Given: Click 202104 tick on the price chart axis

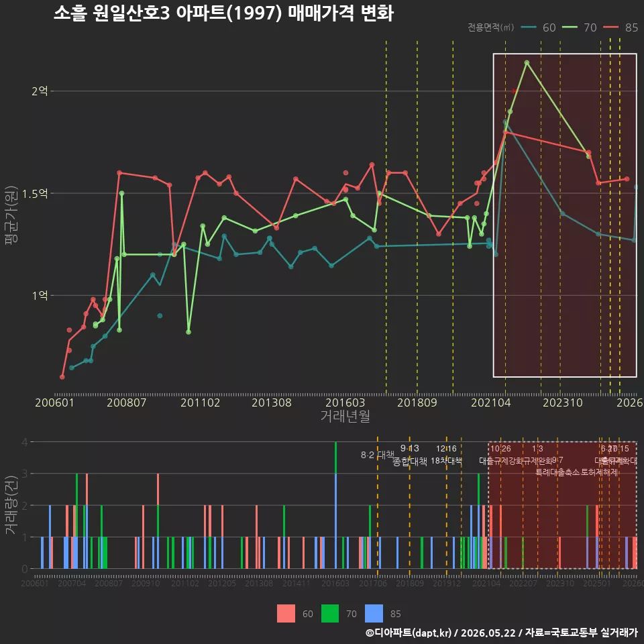Looking at the screenshot, I should coord(490,402).
